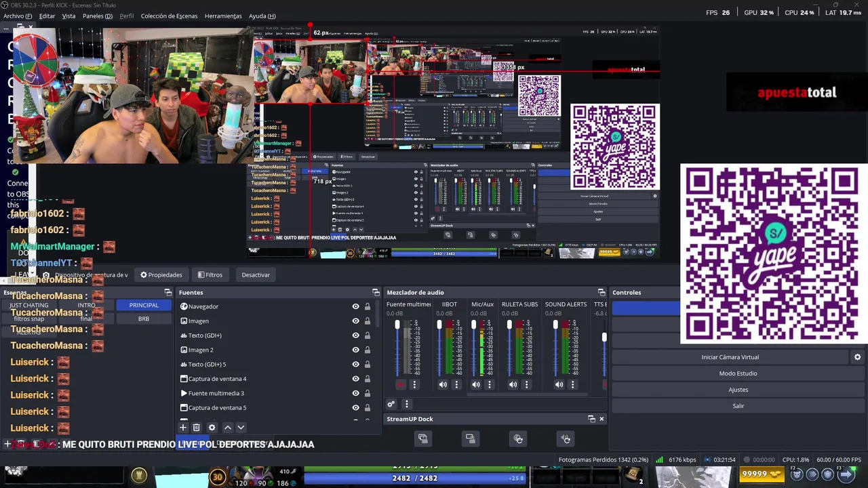
Task: Open Mic/Aux channel three-dot menu
Action: tap(490, 384)
